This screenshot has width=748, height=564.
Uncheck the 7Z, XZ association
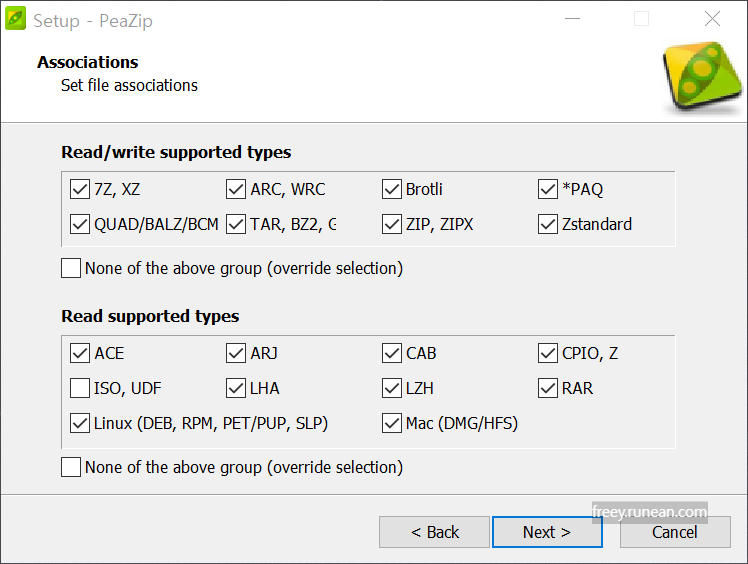click(80, 189)
